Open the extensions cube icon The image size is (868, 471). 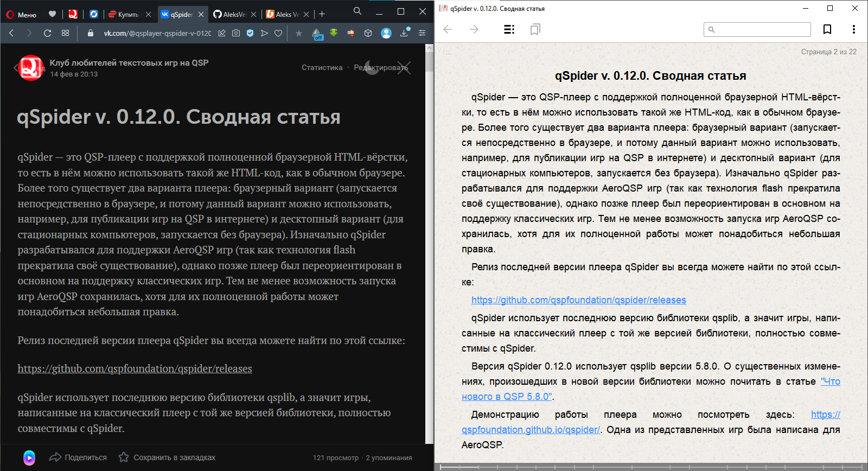point(368,33)
